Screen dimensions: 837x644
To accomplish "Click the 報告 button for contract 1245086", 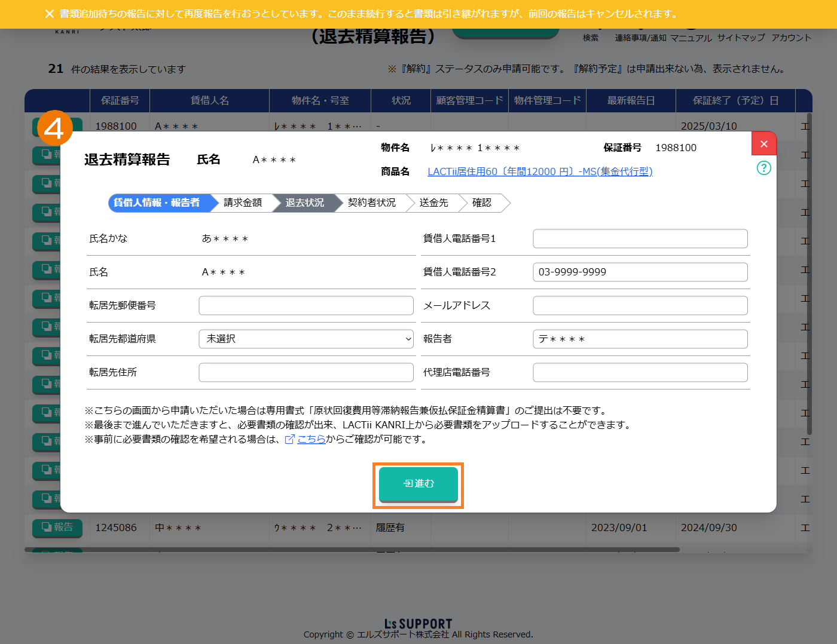I will [57, 527].
